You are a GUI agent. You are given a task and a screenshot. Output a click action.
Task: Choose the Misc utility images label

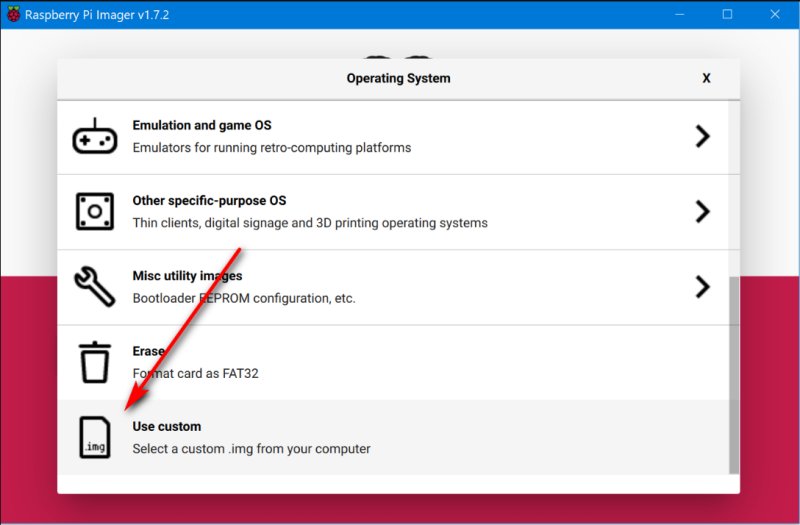pos(187,276)
